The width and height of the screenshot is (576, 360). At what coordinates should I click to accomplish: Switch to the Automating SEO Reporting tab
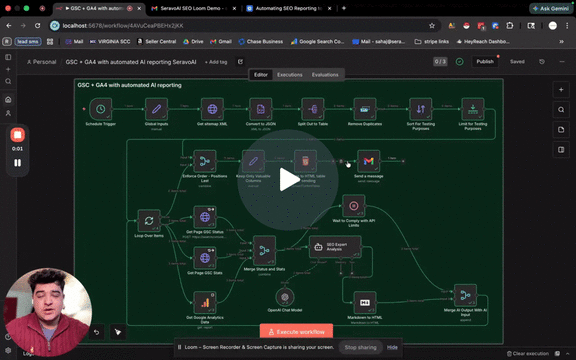288,8
